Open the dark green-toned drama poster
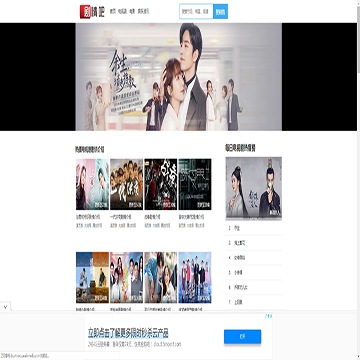This screenshot has width=360, height=360. pyautogui.click(x=195, y=184)
